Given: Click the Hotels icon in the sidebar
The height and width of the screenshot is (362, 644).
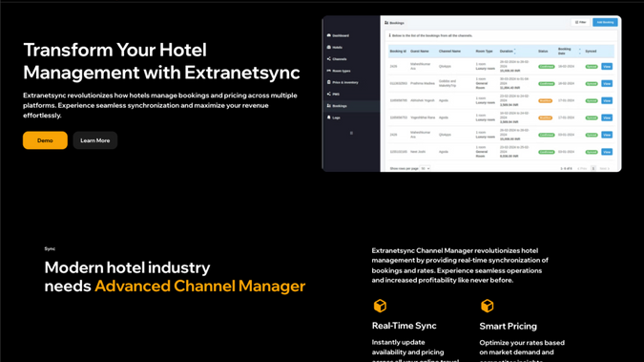Looking at the screenshot, I should point(328,47).
